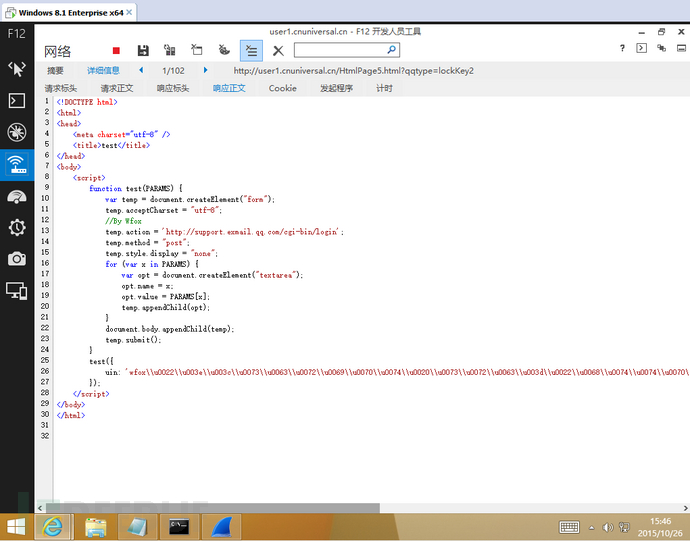Export captured traffic with save icon

[x=143, y=51]
